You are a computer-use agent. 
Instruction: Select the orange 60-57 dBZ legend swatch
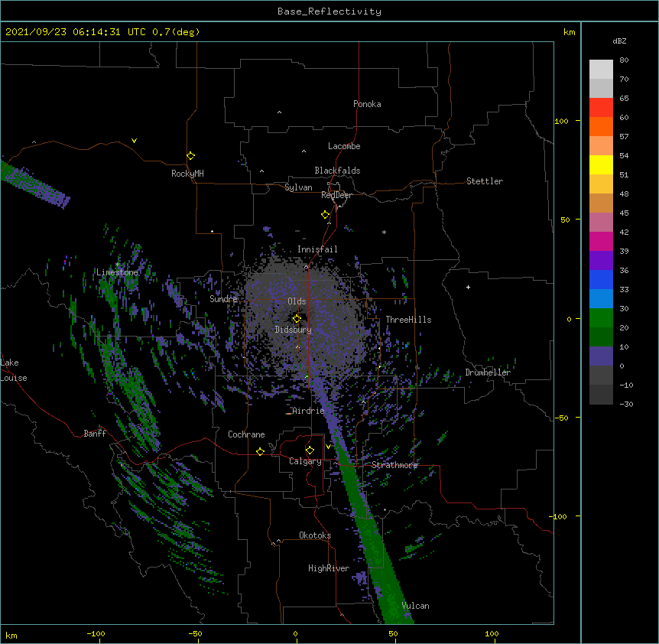pos(601,126)
